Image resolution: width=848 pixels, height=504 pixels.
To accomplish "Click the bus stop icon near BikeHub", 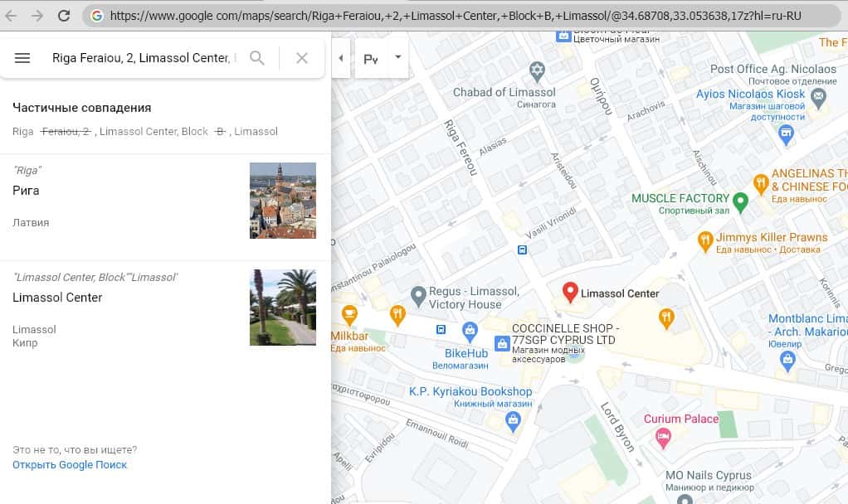I will point(441,329).
